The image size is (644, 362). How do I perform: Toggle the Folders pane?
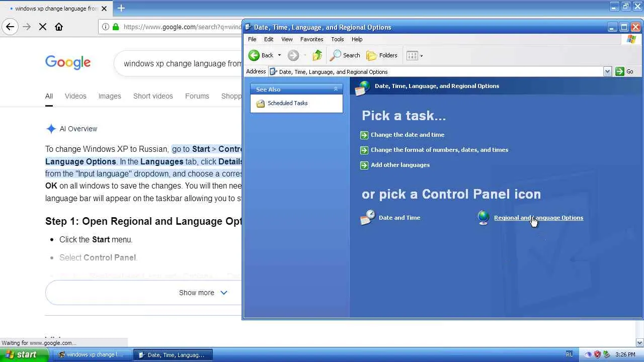pos(382,55)
